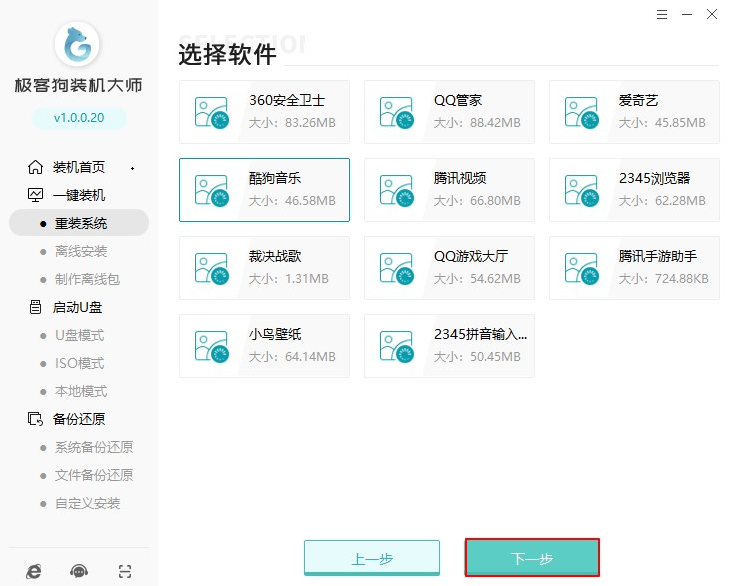
Task: Click the QQ游戏大厅 software icon
Action: [x=397, y=268]
